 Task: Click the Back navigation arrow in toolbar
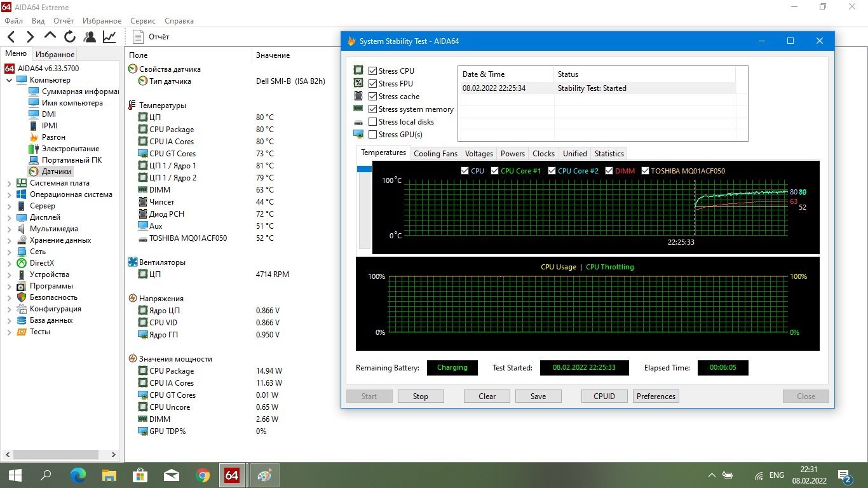[11, 37]
